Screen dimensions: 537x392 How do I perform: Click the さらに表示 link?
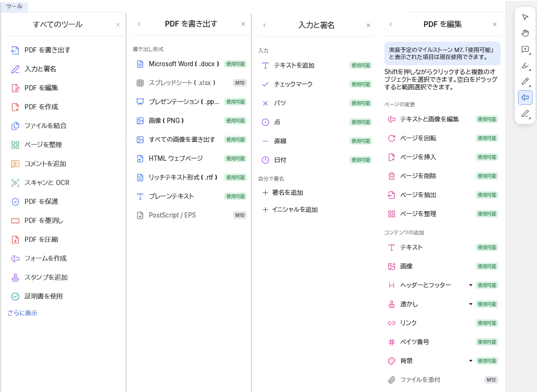(x=23, y=313)
